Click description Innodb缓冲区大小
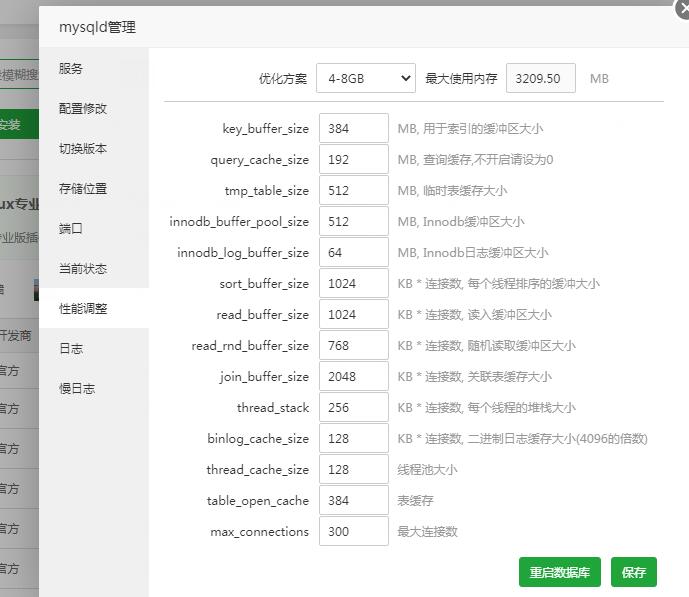This screenshot has width=689, height=597. tap(473, 221)
